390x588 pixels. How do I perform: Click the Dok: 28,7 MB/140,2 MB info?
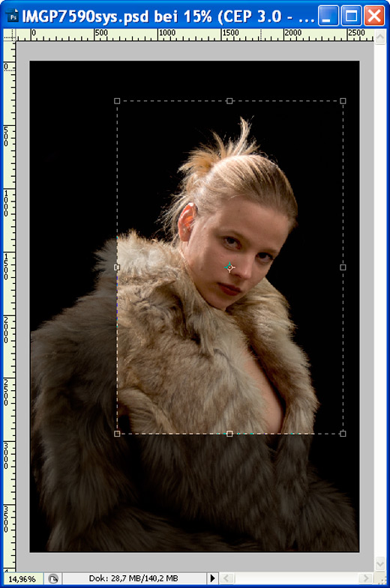click(133, 578)
